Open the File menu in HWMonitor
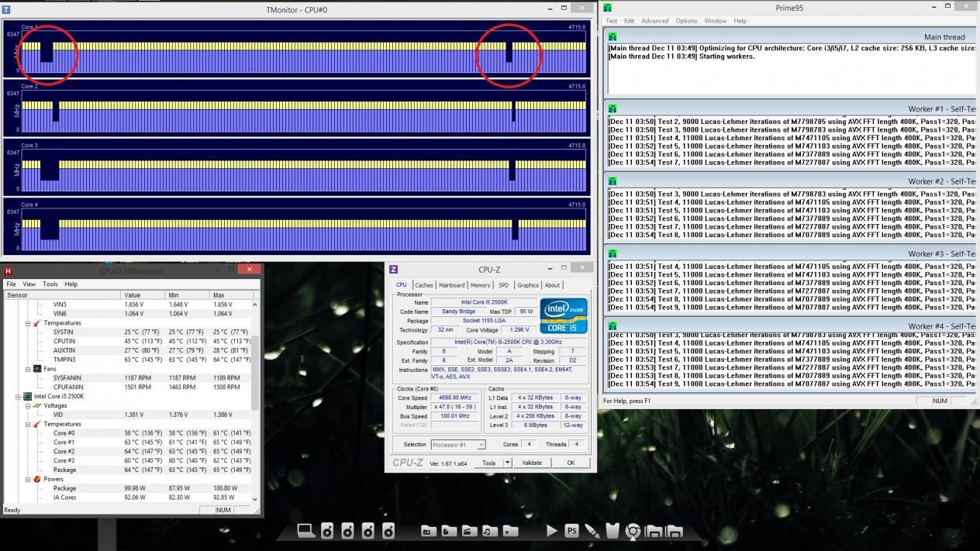The image size is (980, 551). tap(11, 284)
